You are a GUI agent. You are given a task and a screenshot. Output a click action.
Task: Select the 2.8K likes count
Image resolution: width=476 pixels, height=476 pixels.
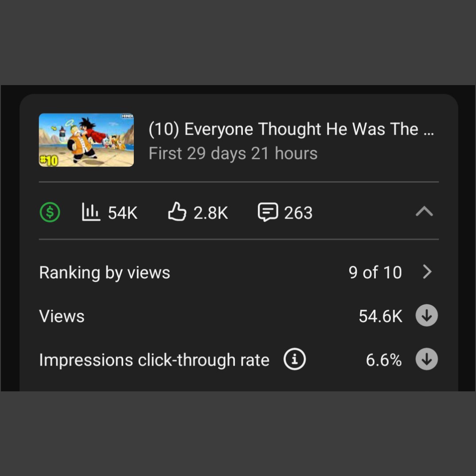click(211, 212)
